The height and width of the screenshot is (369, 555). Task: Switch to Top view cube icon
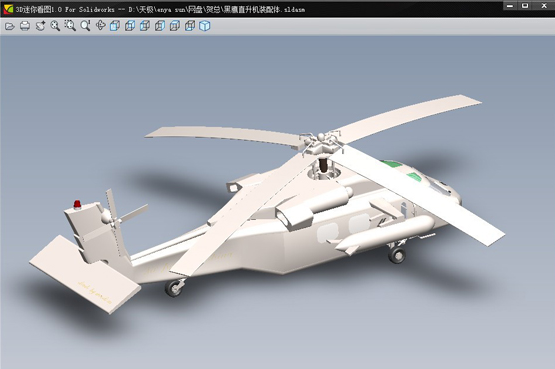pyautogui.click(x=175, y=26)
